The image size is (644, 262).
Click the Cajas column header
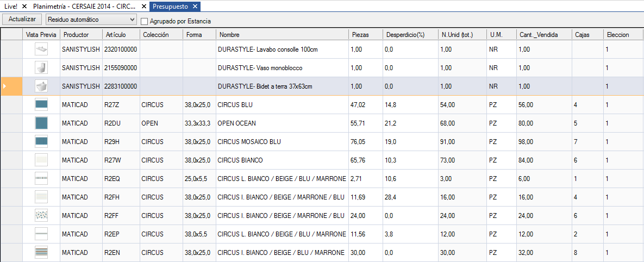click(587, 34)
